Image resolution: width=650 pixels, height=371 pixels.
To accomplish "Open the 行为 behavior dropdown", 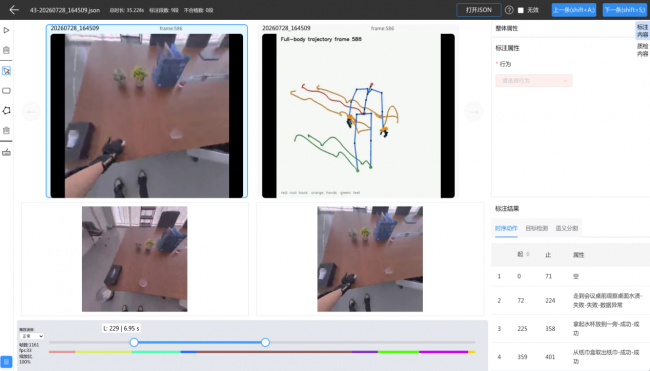I will (534, 80).
